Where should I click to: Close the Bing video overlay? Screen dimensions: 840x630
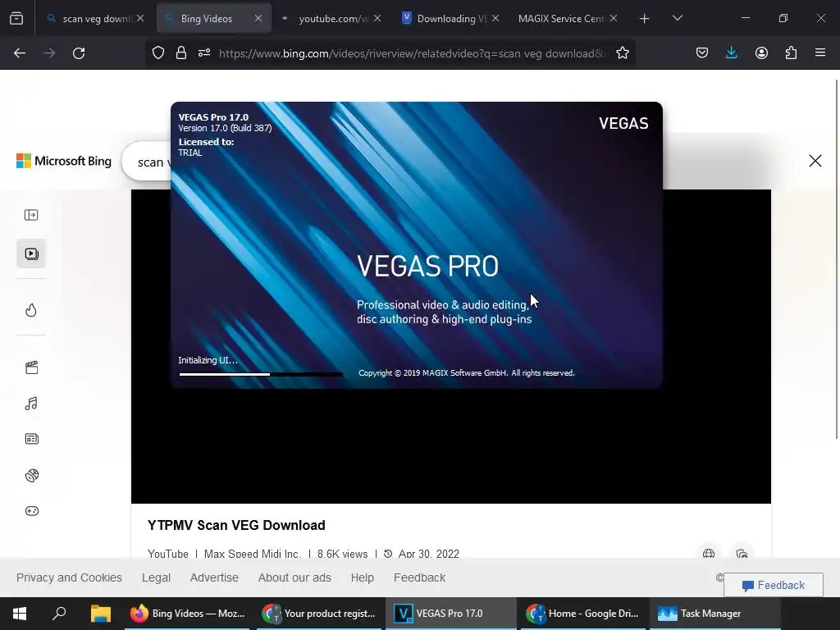[815, 161]
